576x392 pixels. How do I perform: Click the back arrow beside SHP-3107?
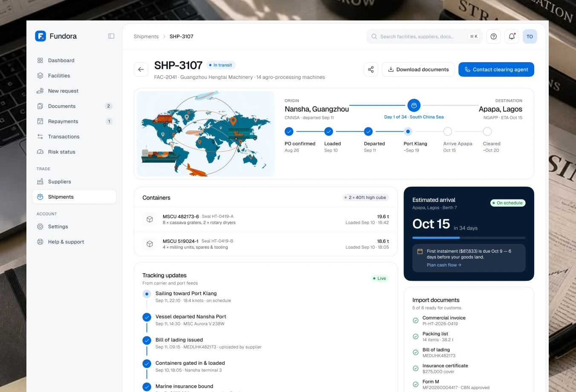click(141, 69)
